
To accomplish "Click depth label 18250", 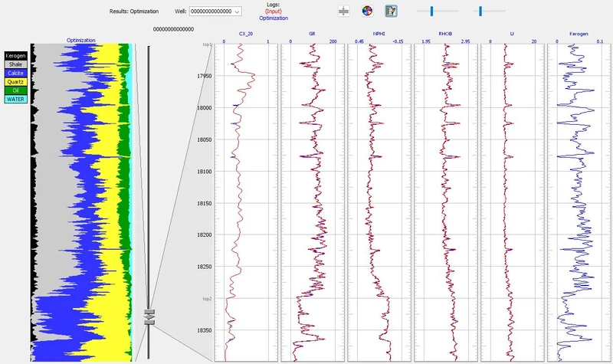I will pyautogui.click(x=204, y=267).
